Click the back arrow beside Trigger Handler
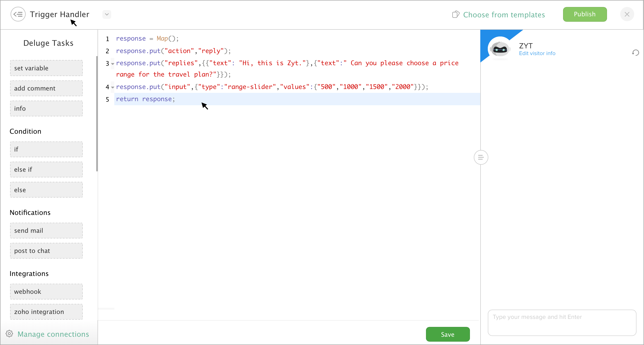This screenshot has width=644, height=345. [18, 14]
